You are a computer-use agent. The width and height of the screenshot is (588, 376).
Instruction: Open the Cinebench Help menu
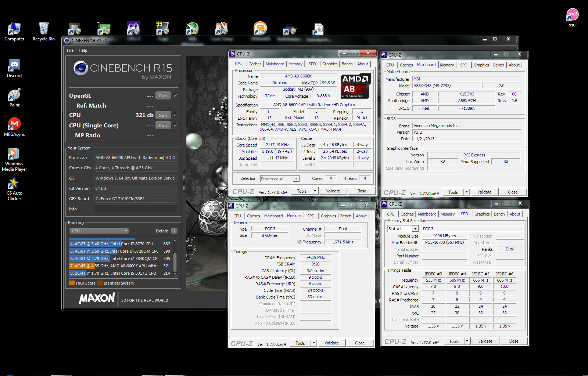[83, 50]
